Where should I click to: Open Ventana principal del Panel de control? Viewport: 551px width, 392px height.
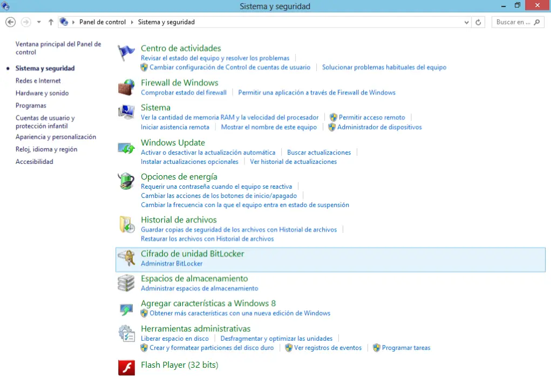pyautogui.click(x=58, y=48)
